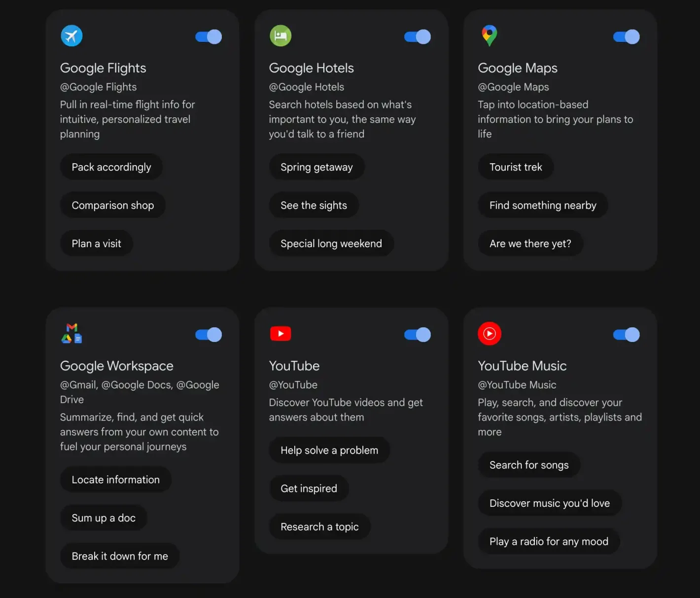
Task: Disable the YouTube Music extension
Action: 626,335
